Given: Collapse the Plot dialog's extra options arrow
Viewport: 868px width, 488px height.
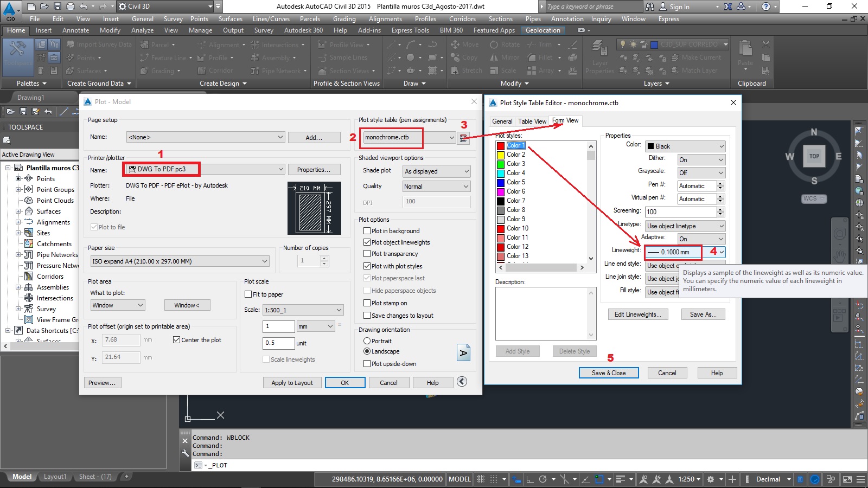Looking at the screenshot, I should pyautogui.click(x=462, y=382).
